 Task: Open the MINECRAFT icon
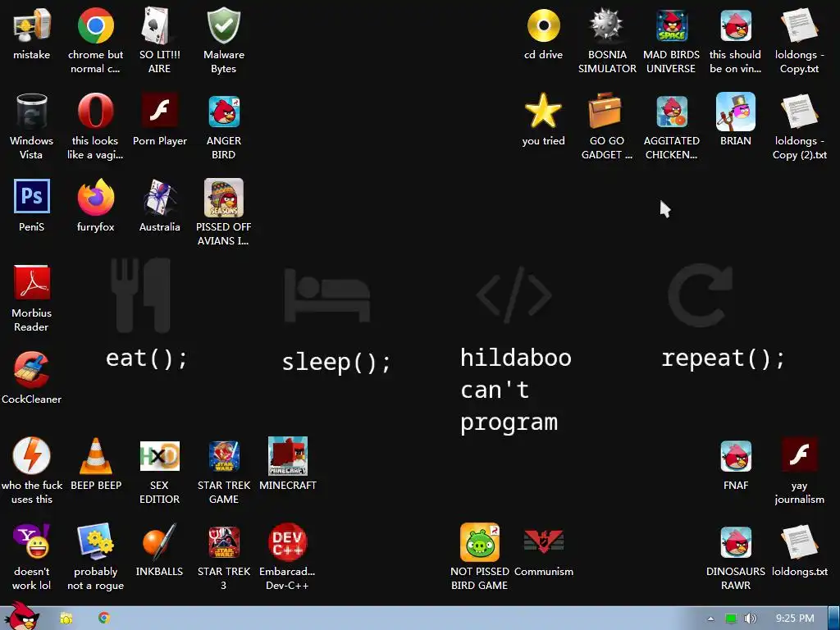[x=288, y=456]
